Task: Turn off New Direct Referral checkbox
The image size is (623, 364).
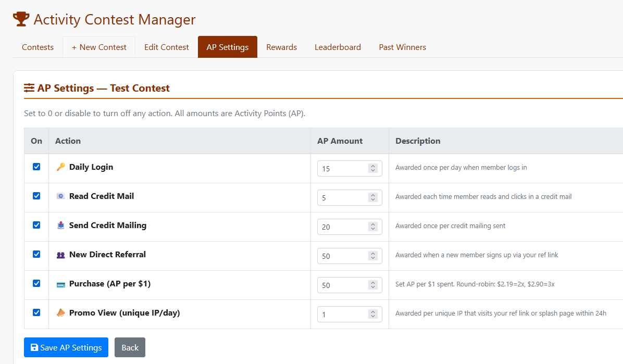Action: [x=36, y=254]
